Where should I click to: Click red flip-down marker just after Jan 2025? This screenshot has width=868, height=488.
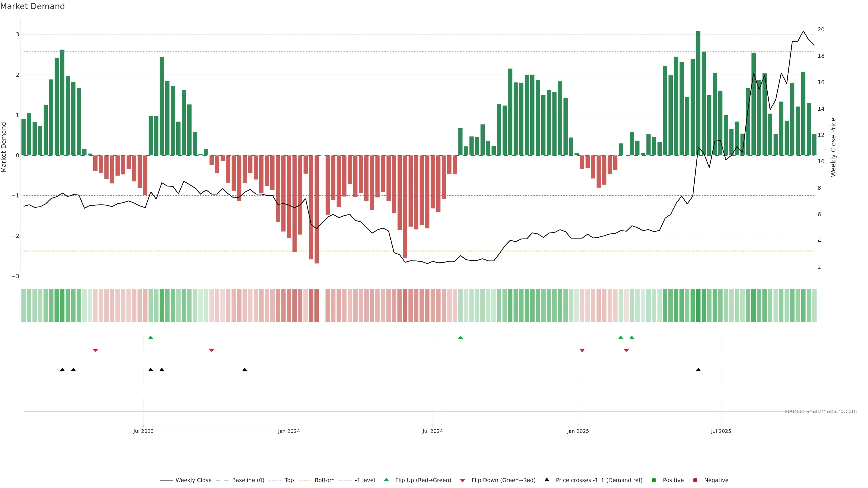tap(582, 350)
